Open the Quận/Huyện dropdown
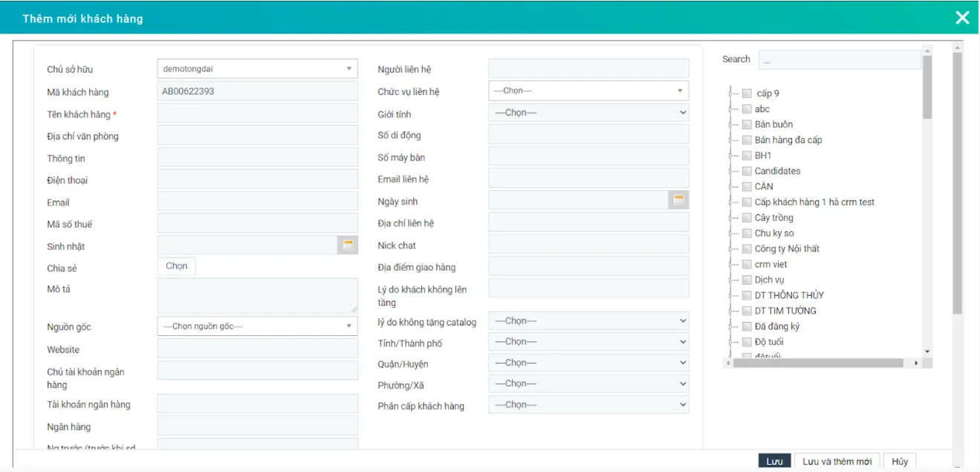 tap(588, 363)
